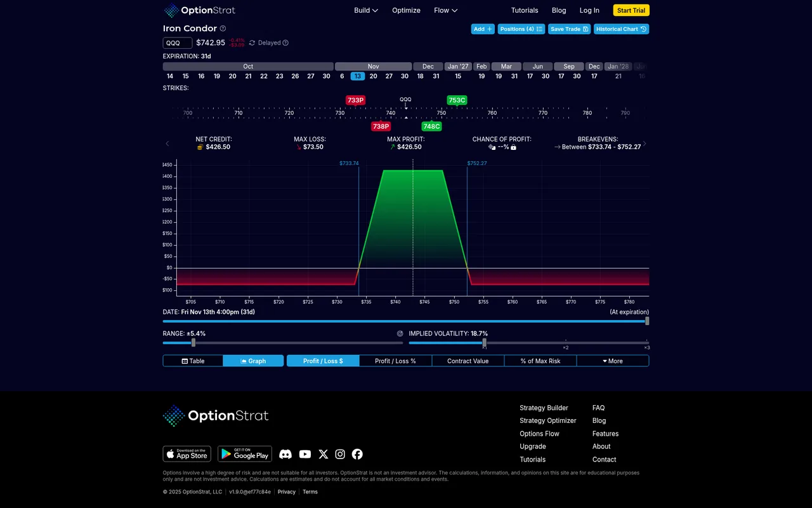Open Tutorials in top navigation
Viewport: 812px width, 508px height.
coord(525,10)
